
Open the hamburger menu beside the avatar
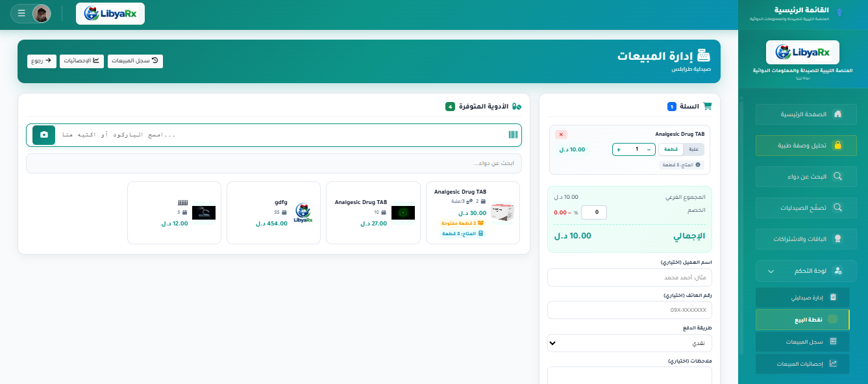point(21,13)
